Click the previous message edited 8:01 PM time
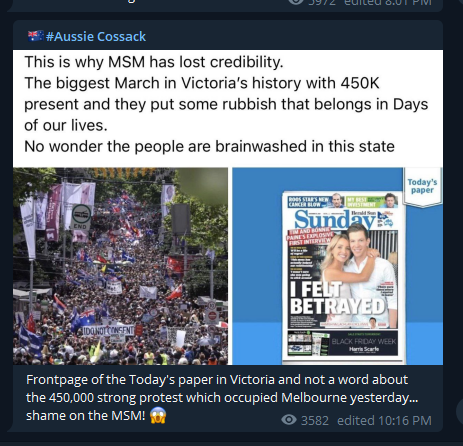Viewport: 463px width, 446px height. 383,3
